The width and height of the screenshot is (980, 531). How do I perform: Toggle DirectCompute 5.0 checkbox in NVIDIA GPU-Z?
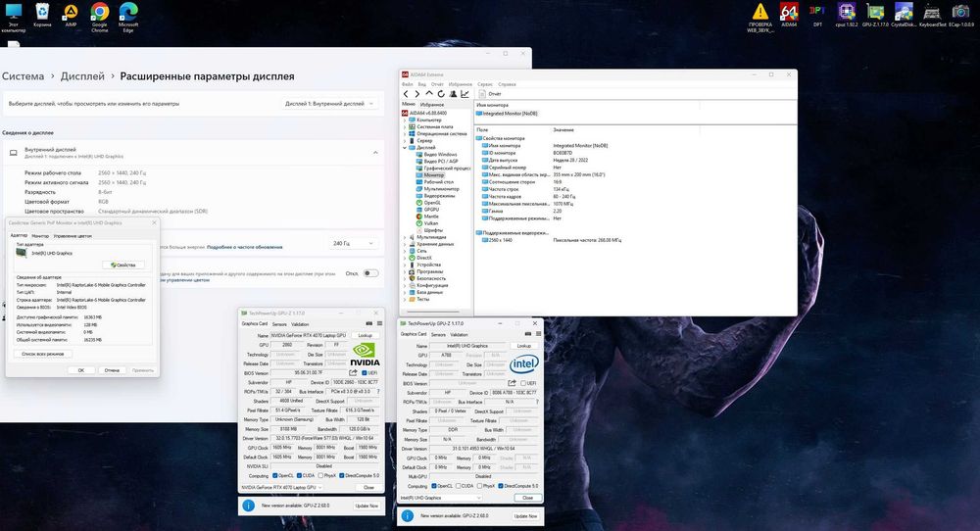(342, 475)
